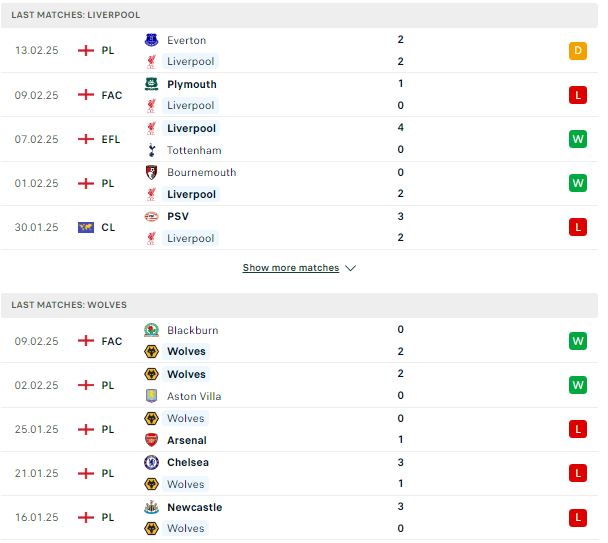Click the W badge for Liverpool–Tottenham
Image resolution: width=608 pixels, height=543 pixels.
pos(578,139)
